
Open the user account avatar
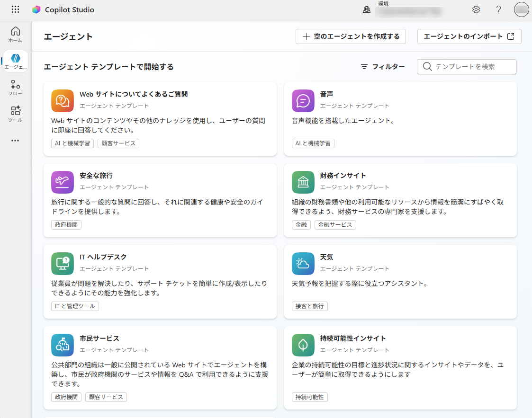tap(522, 9)
